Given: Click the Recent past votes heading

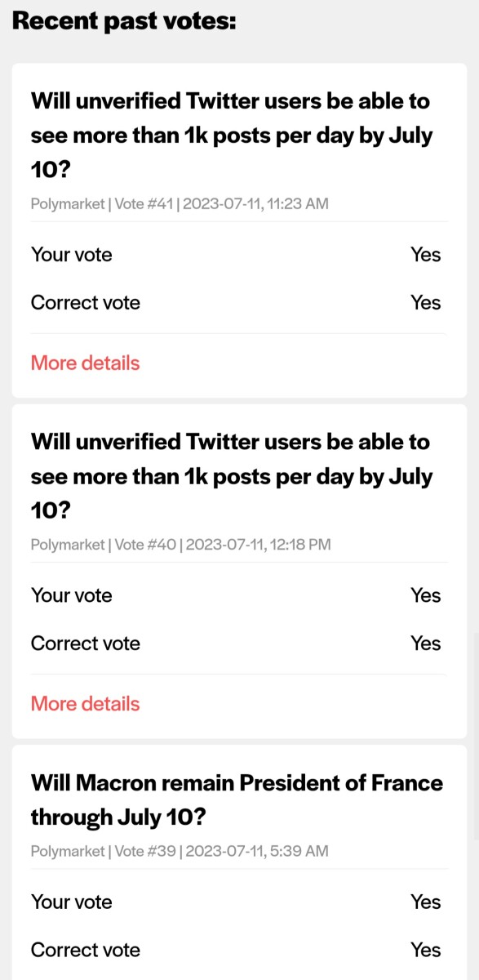Looking at the screenshot, I should [124, 20].
